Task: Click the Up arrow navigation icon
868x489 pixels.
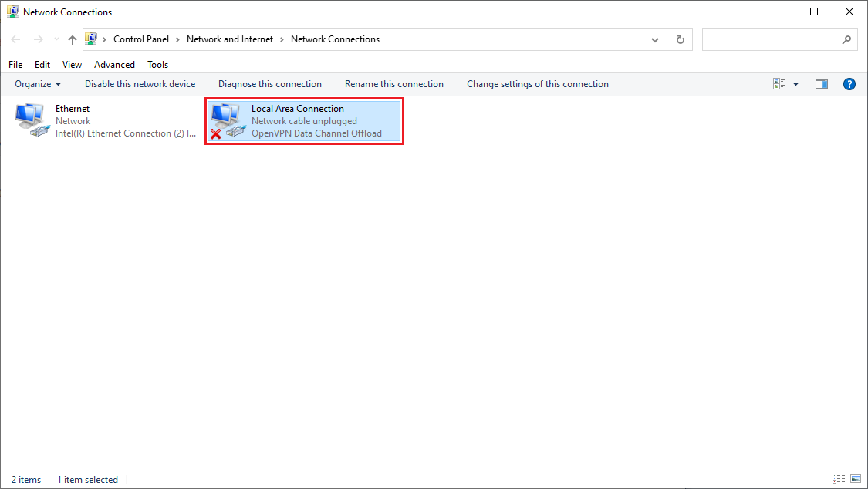Action: [x=71, y=39]
